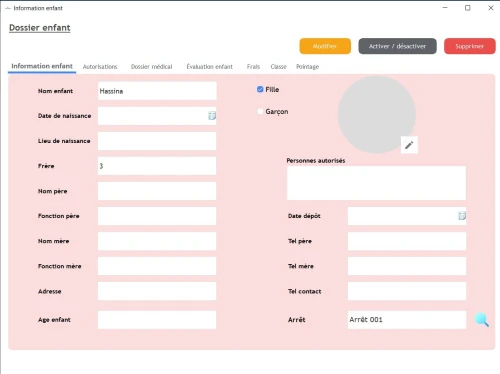Switch to the Autorisations tab
The width and height of the screenshot is (500, 374).
click(100, 67)
